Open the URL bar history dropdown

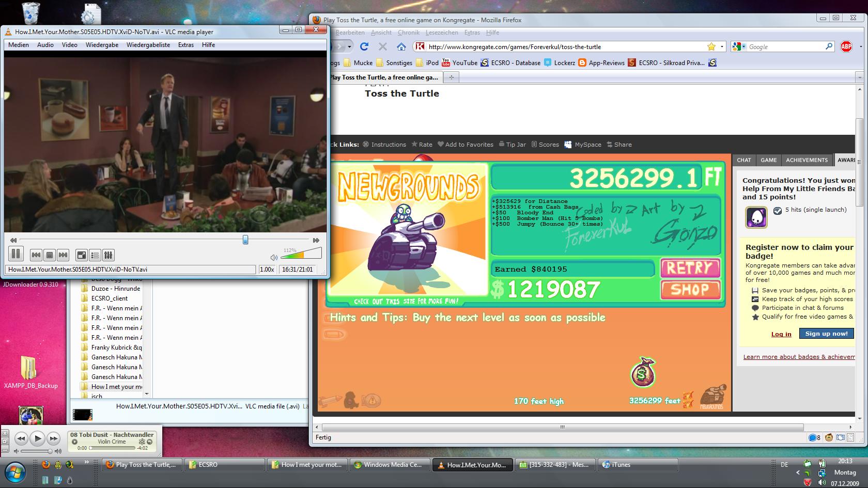[722, 46]
